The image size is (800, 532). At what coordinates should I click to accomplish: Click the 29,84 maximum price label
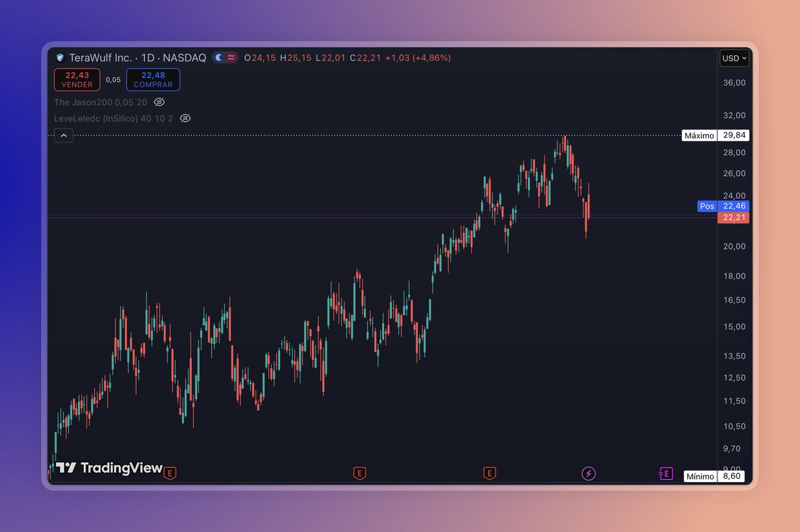[x=735, y=135]
